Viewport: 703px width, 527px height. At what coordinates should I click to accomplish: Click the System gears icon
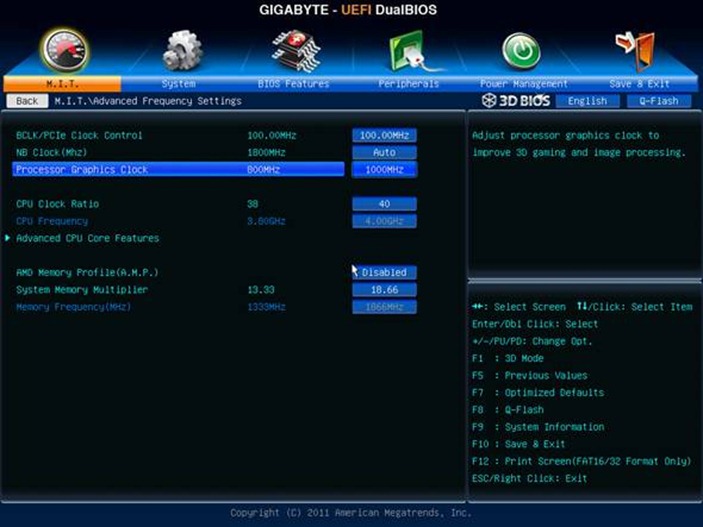click(182, 50)
